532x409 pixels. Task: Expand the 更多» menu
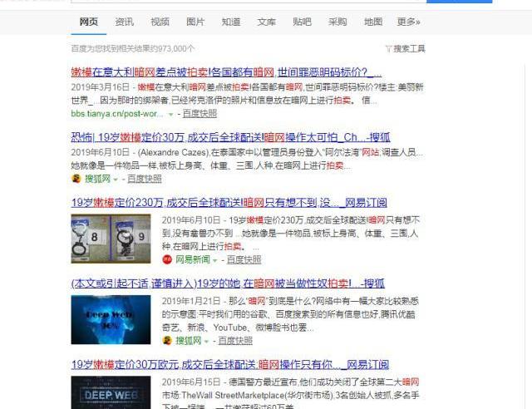(408, 22)
